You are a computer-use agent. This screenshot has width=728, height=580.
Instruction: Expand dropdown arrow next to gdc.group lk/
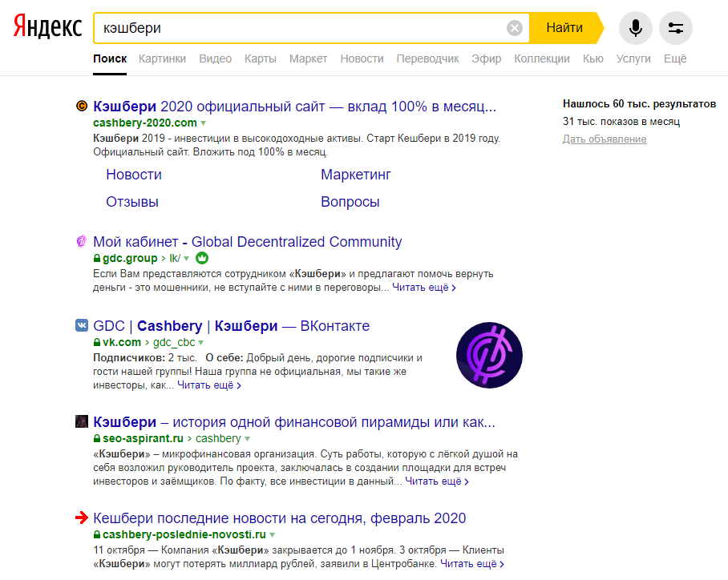pos(186,259)
